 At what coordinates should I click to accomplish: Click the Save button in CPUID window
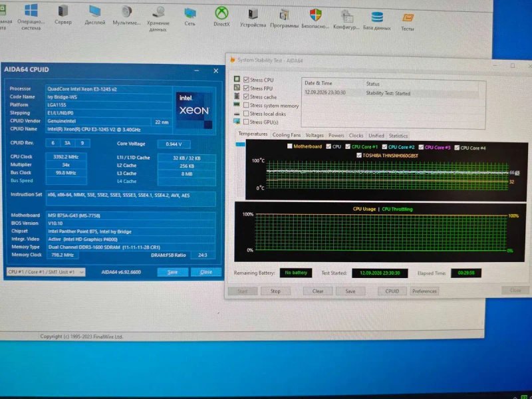pos(173,272)
